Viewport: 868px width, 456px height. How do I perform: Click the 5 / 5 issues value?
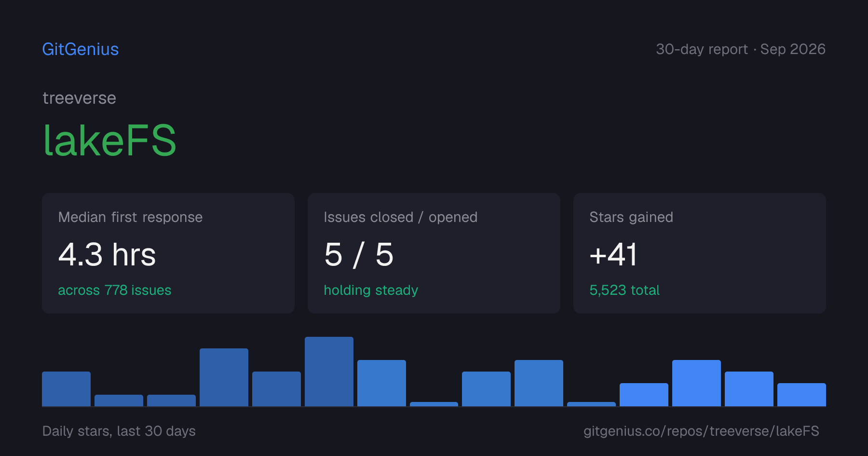tap(359, 254)
